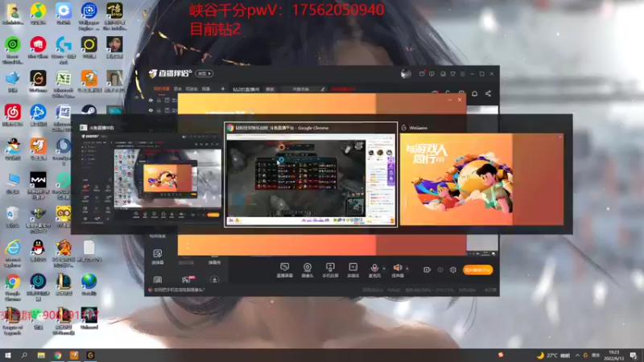Viewport: 644px width, 362px height.
Task: Open File Explorer from the taskbar
Action: [x=41, y=355]
